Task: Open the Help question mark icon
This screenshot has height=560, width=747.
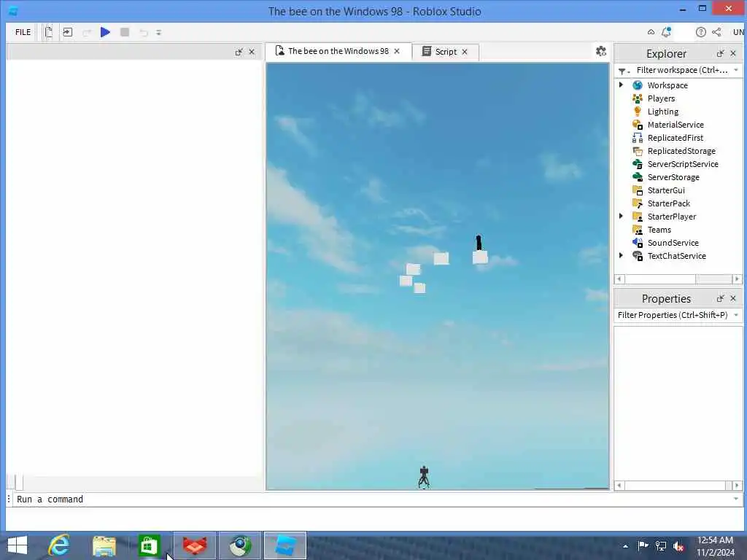Action: pyautogui.click(x=700, y=32)
